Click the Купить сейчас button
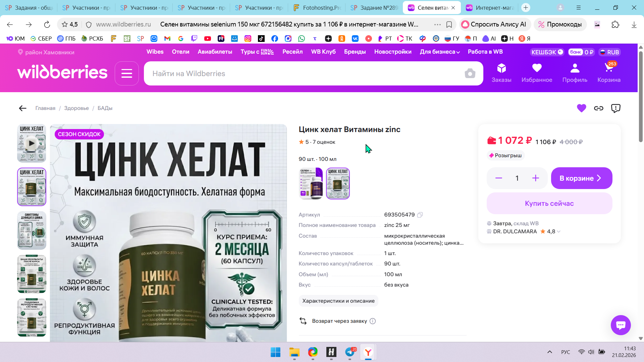644x362 pixels. [549, 203]
